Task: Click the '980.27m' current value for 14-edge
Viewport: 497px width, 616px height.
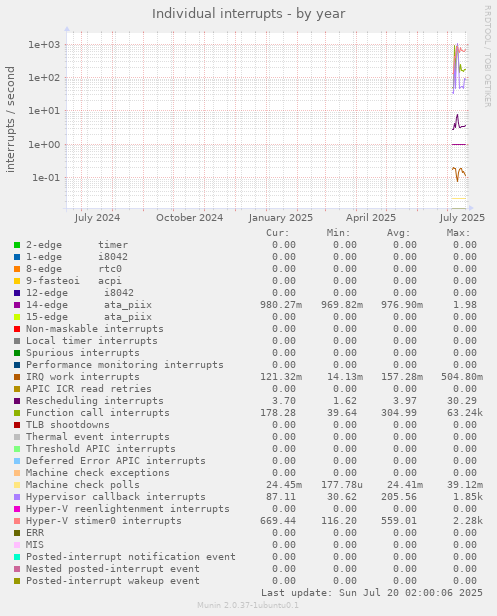Action: pos(281,305)
